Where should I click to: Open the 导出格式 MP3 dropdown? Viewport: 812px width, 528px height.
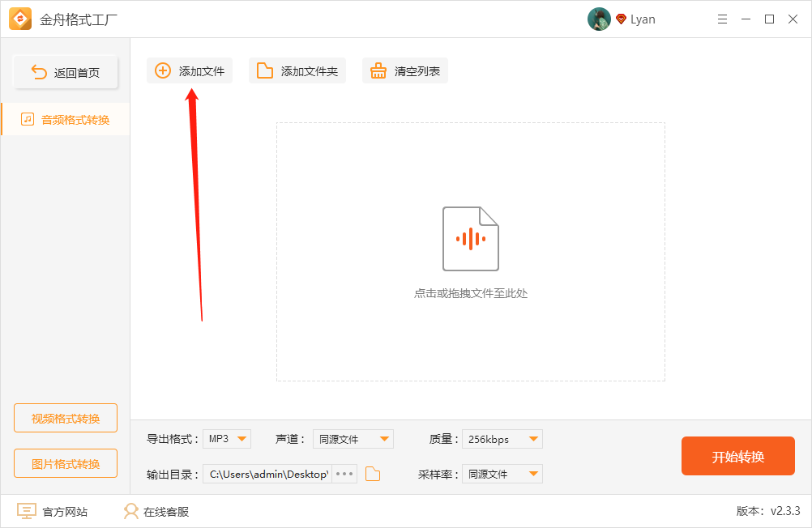coord(227,438)
